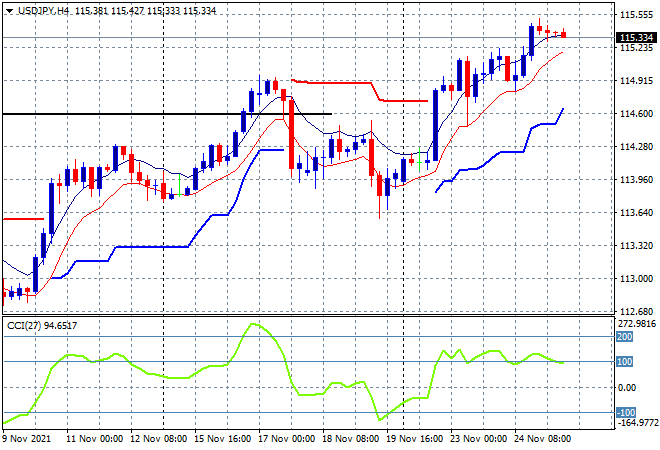Image resolution: width=660 pixels, height=450 pixels.
Task: Select the 23 Nov 00:00 time label
Action: coord(479,439)
